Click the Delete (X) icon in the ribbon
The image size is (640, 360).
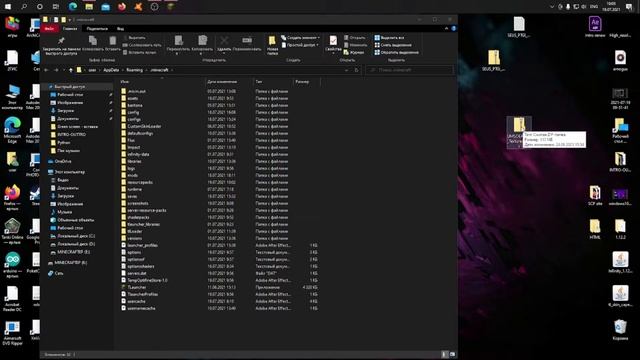[x=224, y=40]
